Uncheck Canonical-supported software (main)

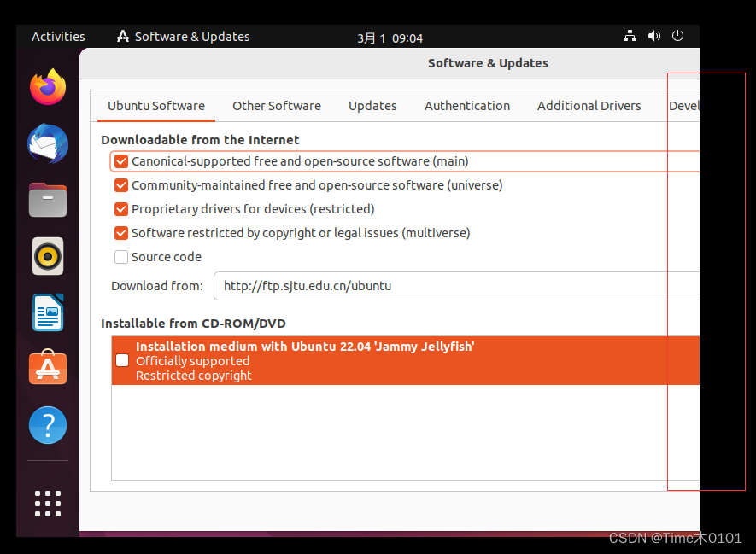click(121, 161)
